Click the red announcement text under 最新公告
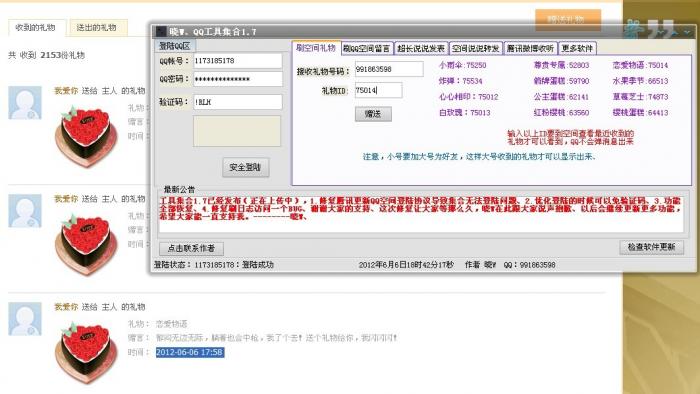700x394 pixels. coord(420,208)
